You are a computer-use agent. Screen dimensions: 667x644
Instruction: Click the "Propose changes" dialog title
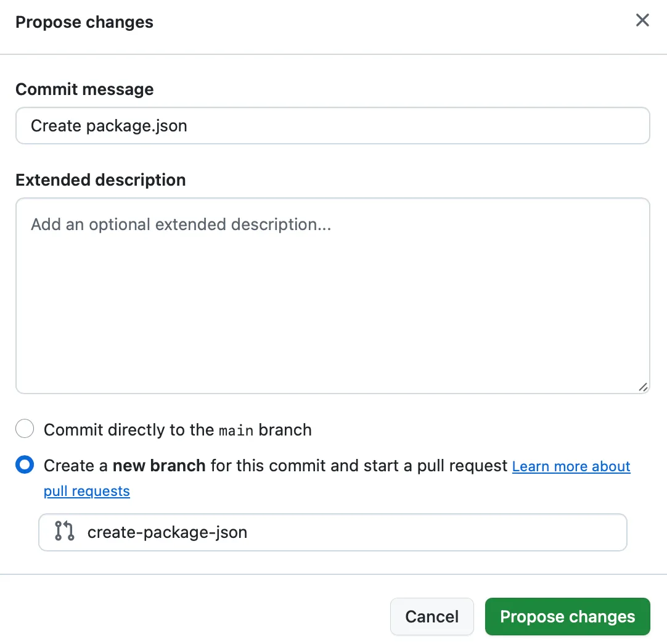(84, 22)
